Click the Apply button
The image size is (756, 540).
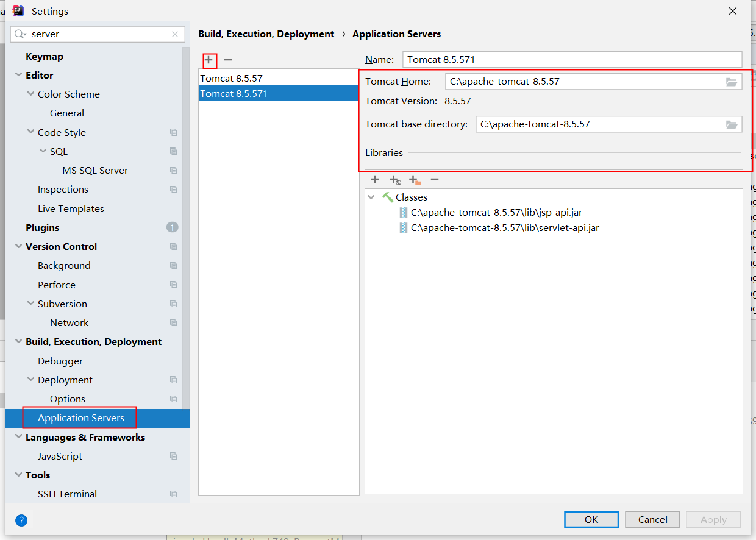[x=713, y=519]
